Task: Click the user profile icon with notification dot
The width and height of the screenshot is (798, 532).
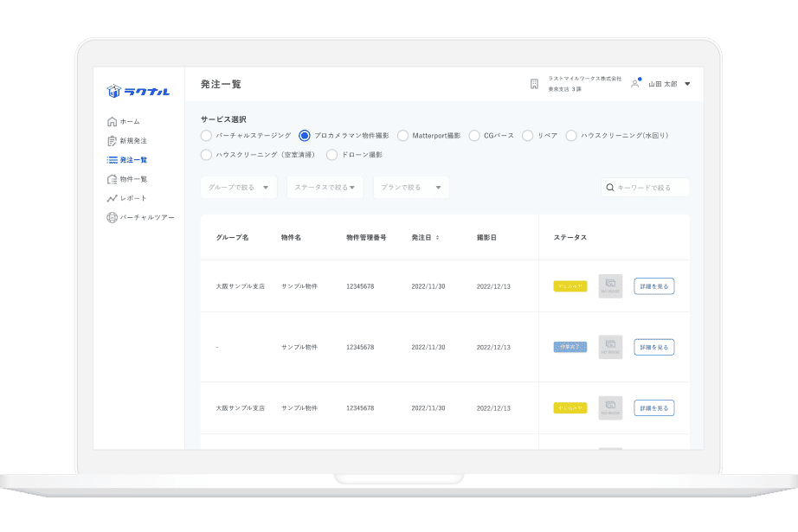Action: click(x=636, y=83)
